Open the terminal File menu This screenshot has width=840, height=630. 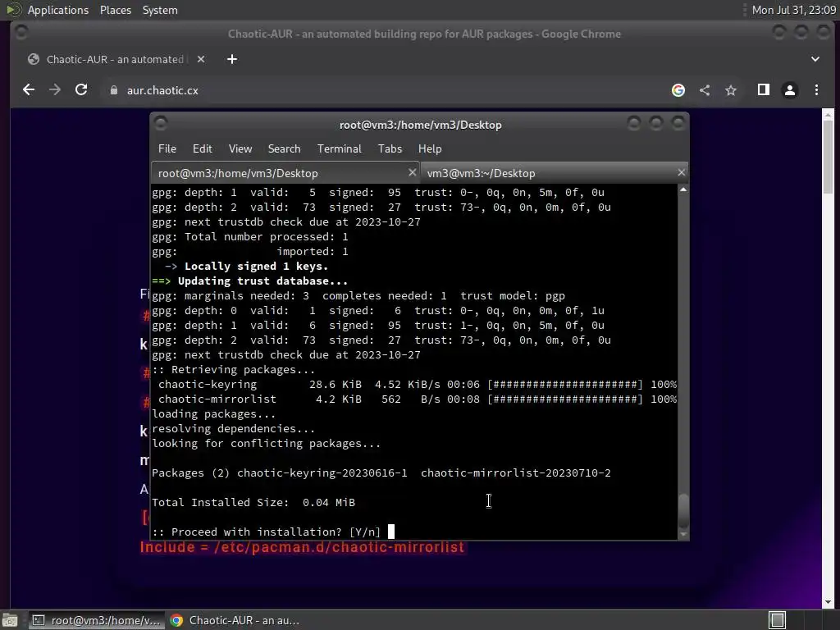point(167,148)
